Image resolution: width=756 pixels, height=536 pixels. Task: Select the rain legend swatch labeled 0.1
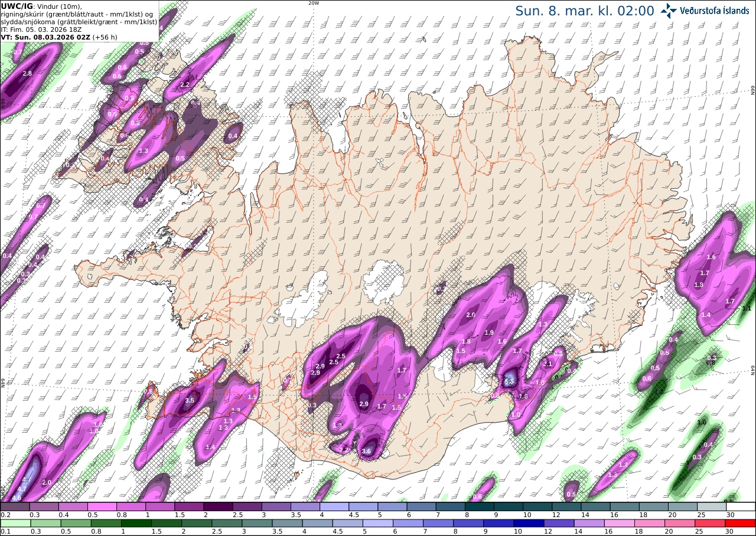(x=15, y=523)
